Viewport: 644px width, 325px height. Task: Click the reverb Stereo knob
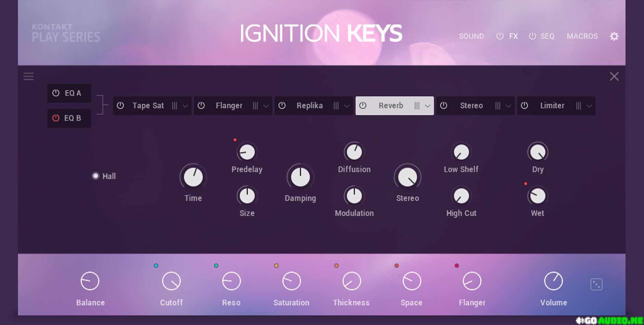408,177
